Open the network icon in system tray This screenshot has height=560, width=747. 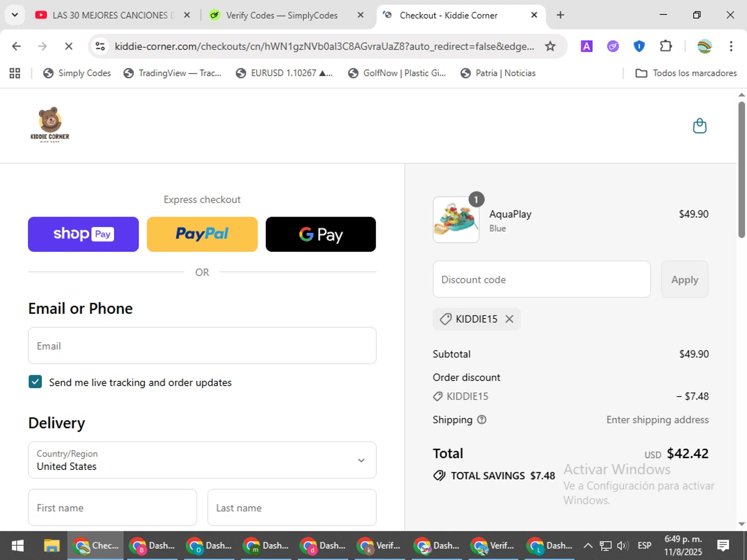pos(605,546)
